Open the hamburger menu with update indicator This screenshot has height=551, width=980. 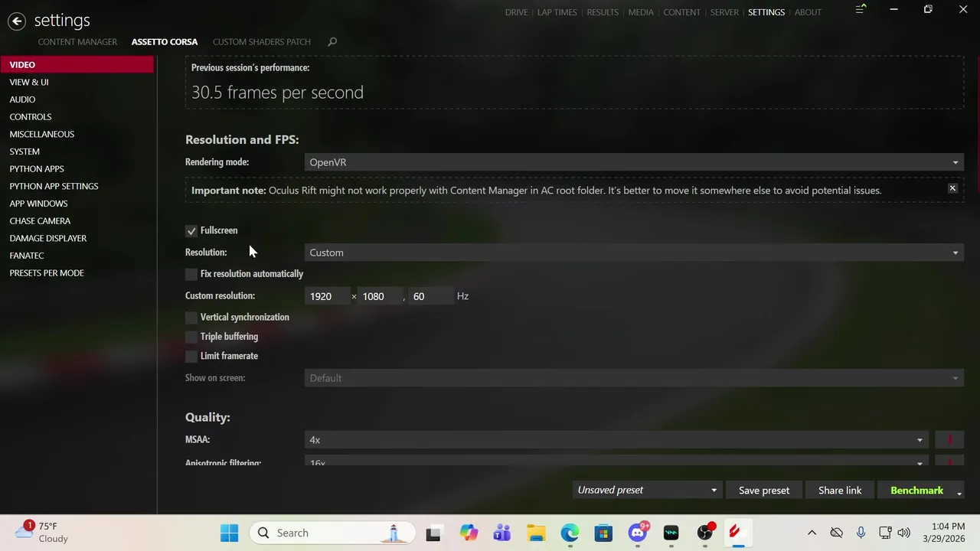[x=861, y=9]
